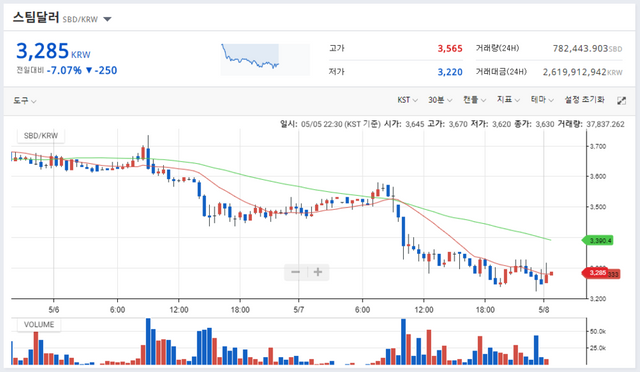Click the 5/6 date axis label
Image resolution: width=640 pixels, height=372 pixels.
point(54,310)
